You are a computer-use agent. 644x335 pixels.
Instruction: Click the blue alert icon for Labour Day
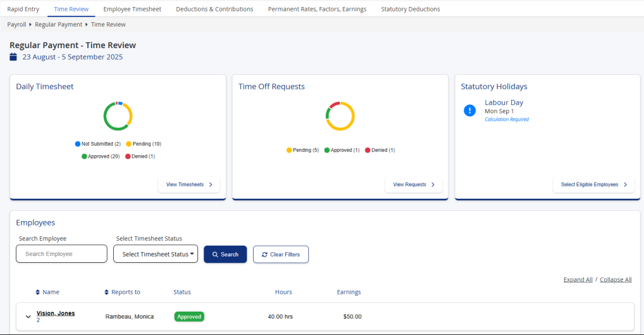point(469,110)
